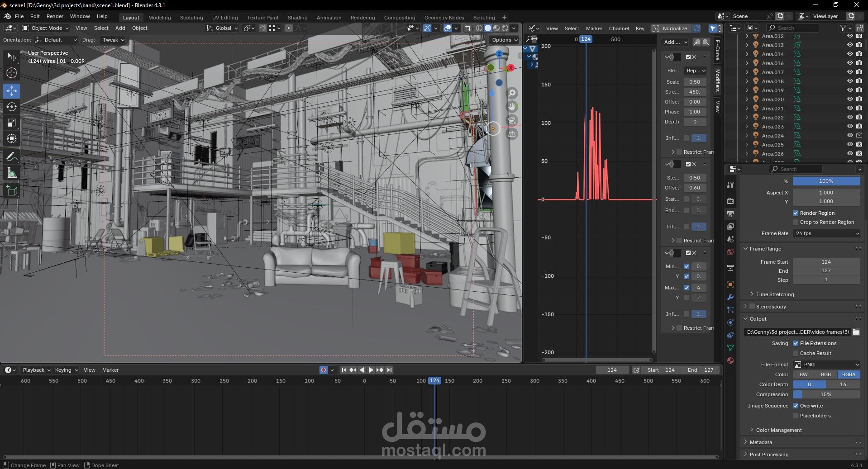Switch perspective/orthographic projection icon

[512, 134]
